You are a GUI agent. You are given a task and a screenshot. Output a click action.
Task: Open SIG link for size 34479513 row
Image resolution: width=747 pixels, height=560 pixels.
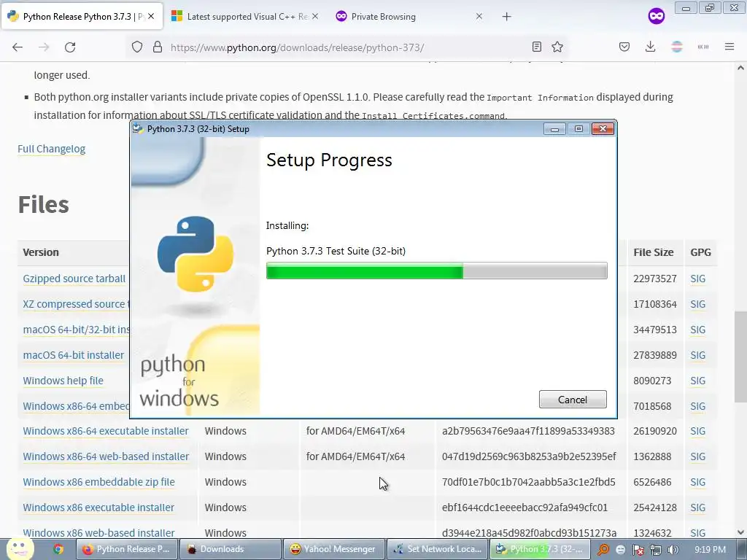point(697,330)
